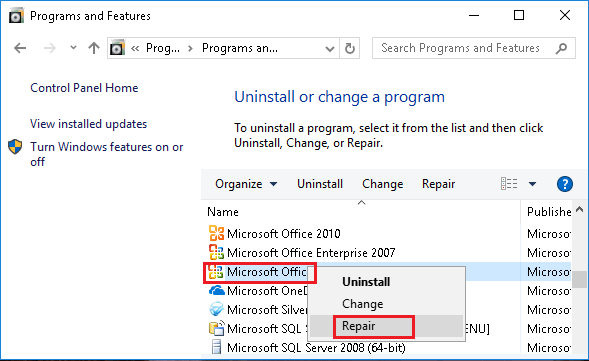Choose Uninstall from the context menu
This screenshot has height=361, width=589.
(366, 282)
